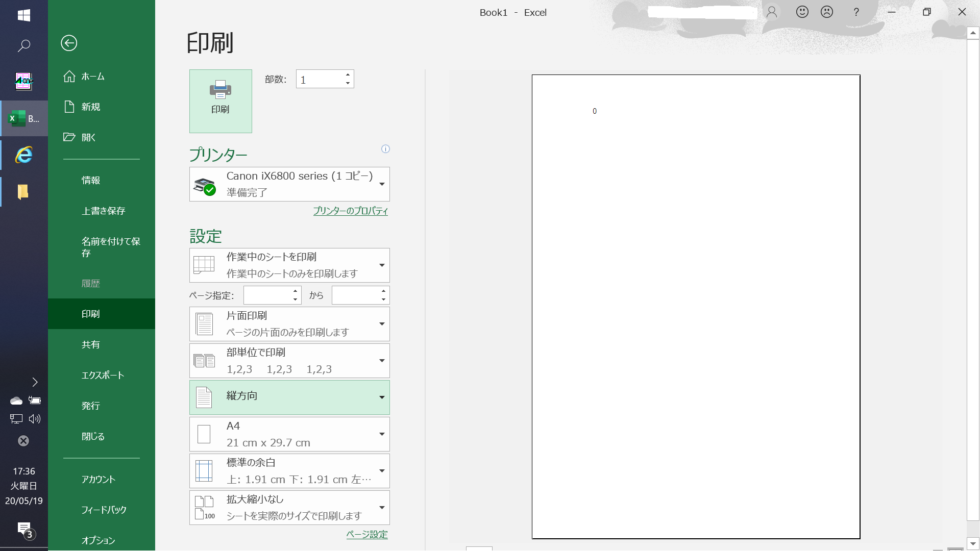Open the normal margins dropdown
This screenshot has width=980, height=551.
[x=381, y=471]
